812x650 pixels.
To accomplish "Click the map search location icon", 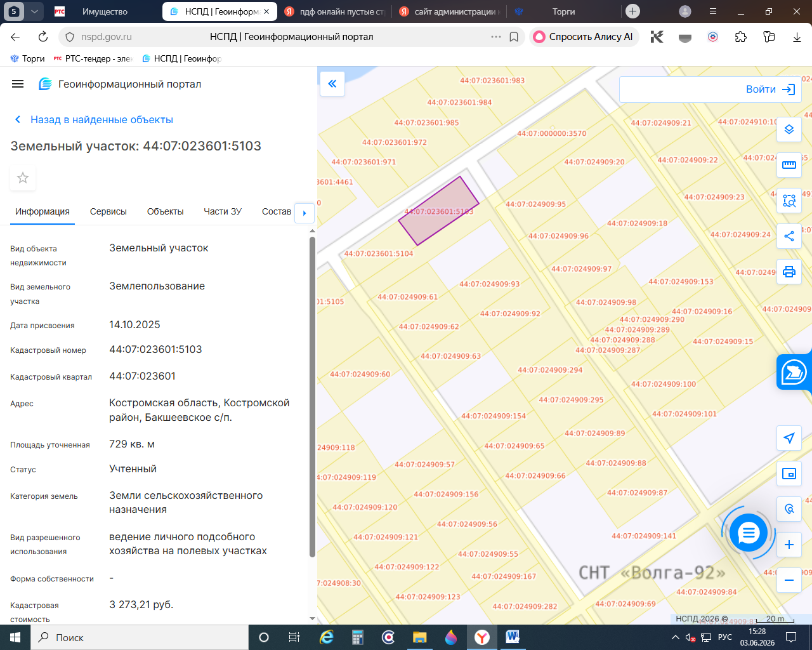I will click(x=789, y=509).
